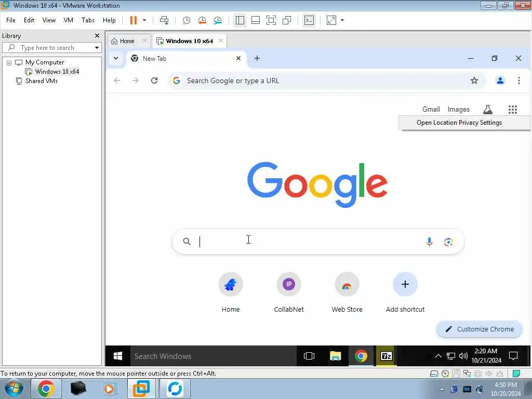Toggle the library sidebar view icon
Viewport: 532px width, 399px height.
[240, 20]
